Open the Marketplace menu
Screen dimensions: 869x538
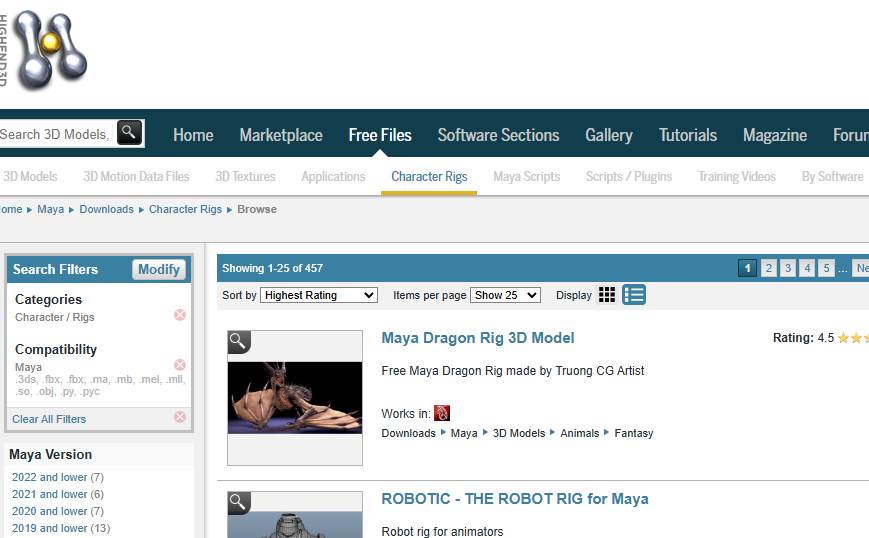point(281,135)
